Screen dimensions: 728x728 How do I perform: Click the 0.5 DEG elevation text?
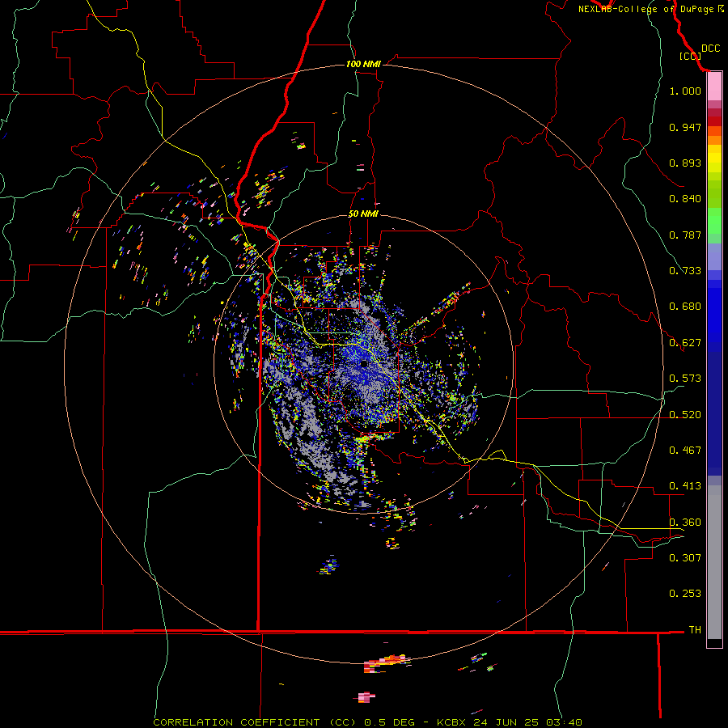pos(389,722)
